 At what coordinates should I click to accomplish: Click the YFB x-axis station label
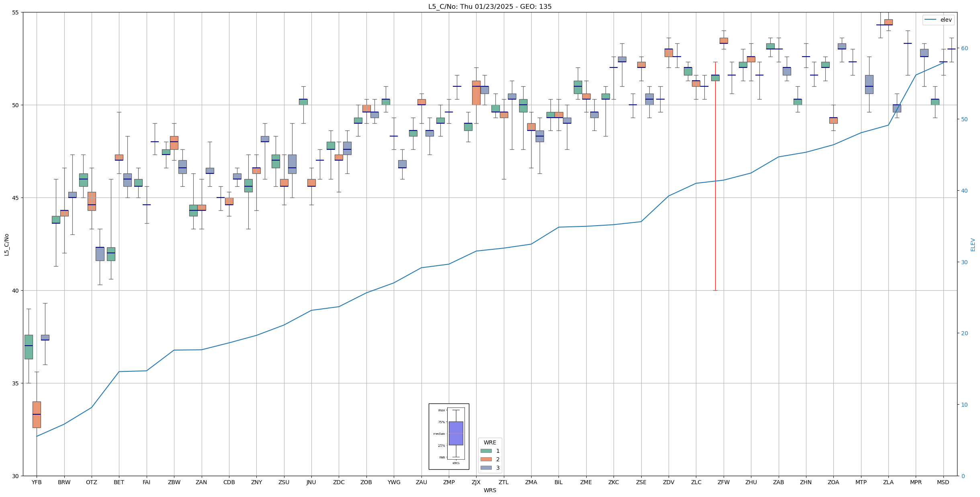click(37, 482)
